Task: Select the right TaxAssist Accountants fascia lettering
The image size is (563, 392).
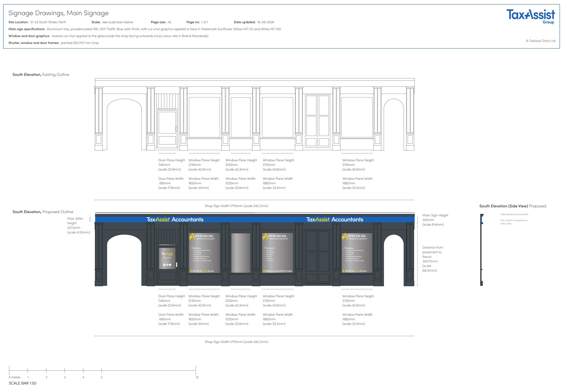Action: click(x=335, y=219)
